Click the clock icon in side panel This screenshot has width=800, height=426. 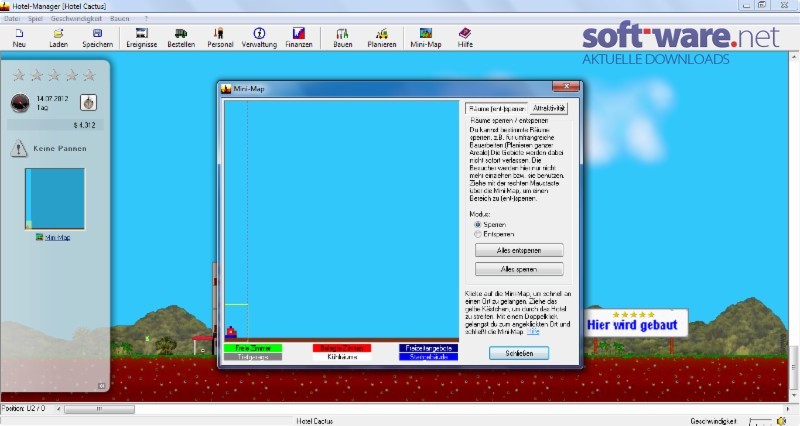coord(20,103)
